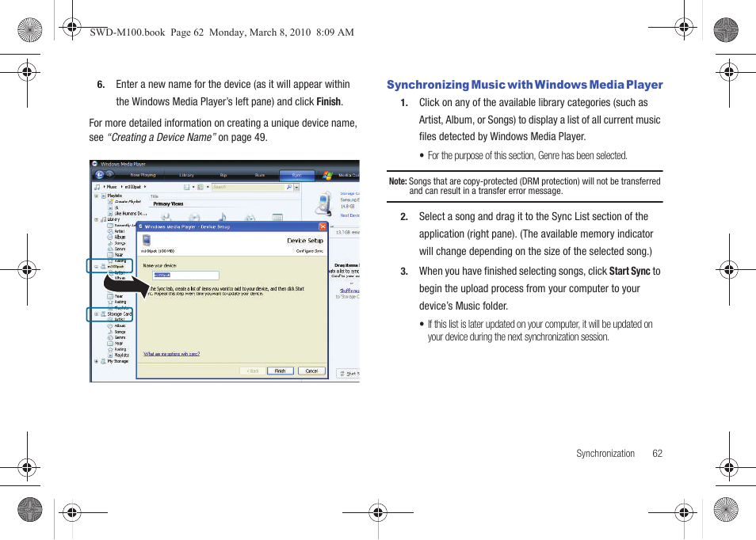The height and width of the screenshot is (540, 756).
Task: Open the view options dropdown arrow
Action: pyautogui.click(x=208, y=187)
